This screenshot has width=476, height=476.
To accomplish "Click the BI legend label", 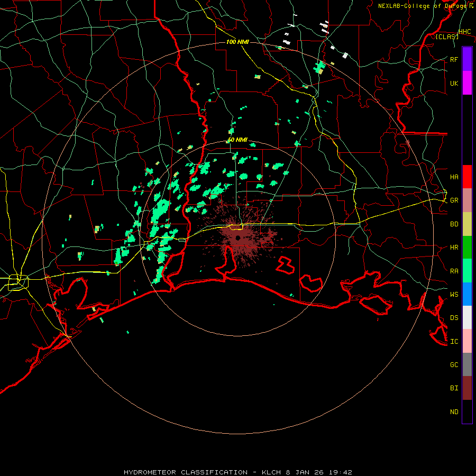I will tap(454, 388).
